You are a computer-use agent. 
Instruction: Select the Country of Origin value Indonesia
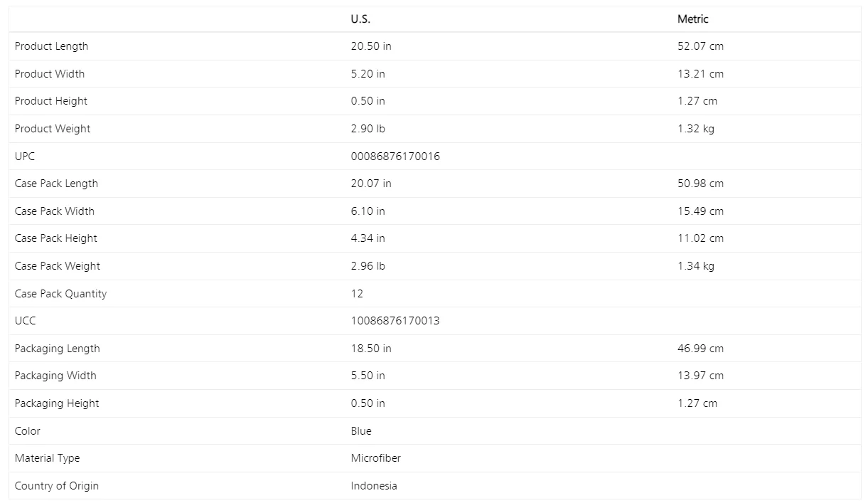coord(374,486)
